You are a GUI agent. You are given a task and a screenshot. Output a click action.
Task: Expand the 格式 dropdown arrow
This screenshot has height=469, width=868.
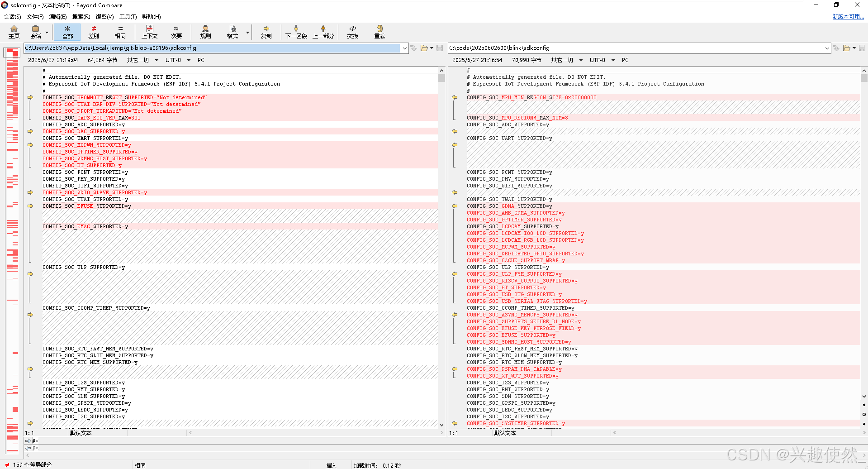pos(247,33)
